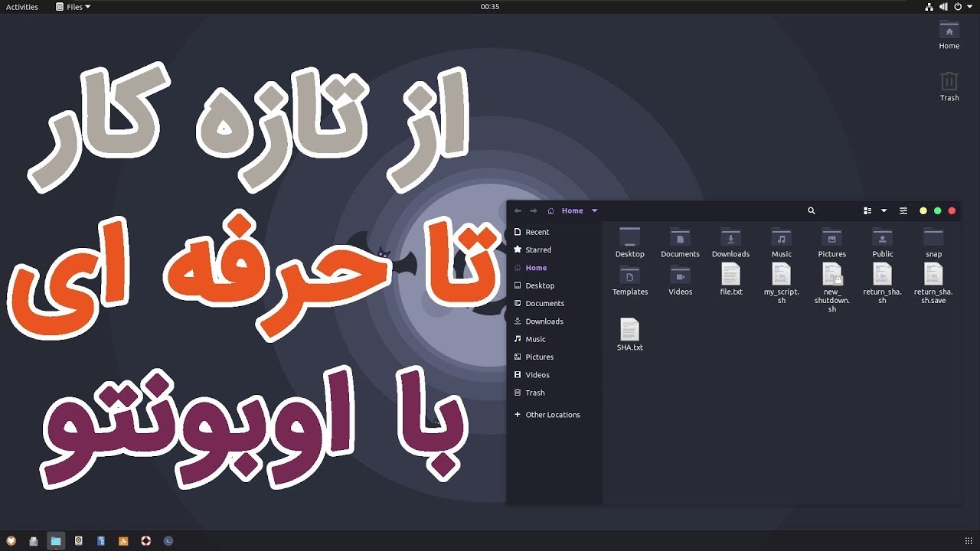Image resolution: width=980 pixels, height=551 pixels.
Task: Select Desktop in the sidebar
Action: point(555,285)
